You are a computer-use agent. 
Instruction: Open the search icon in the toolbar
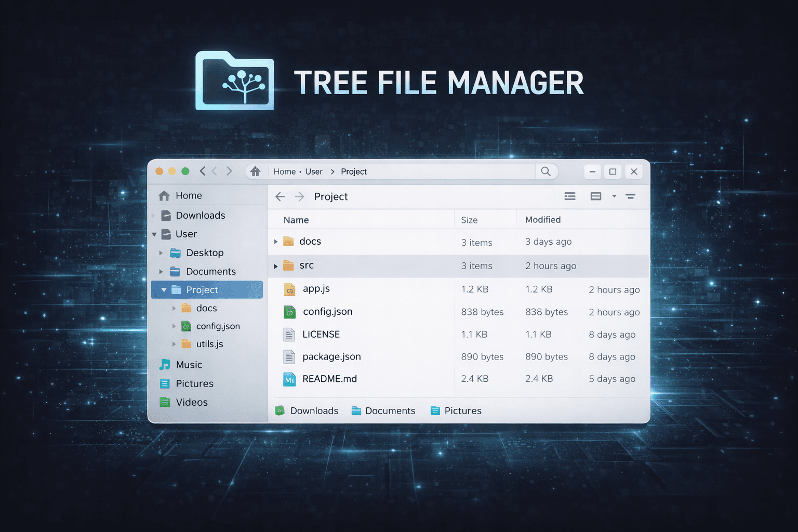coord(546,171)
